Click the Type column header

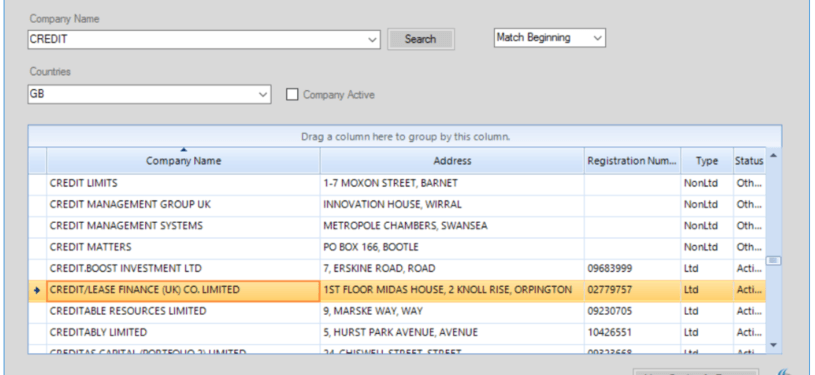707,161
